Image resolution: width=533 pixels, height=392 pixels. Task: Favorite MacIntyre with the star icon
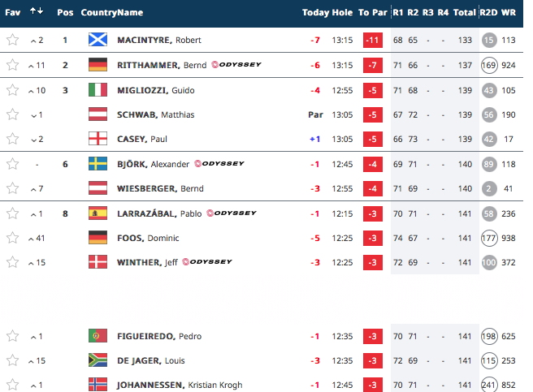(12, 40)
